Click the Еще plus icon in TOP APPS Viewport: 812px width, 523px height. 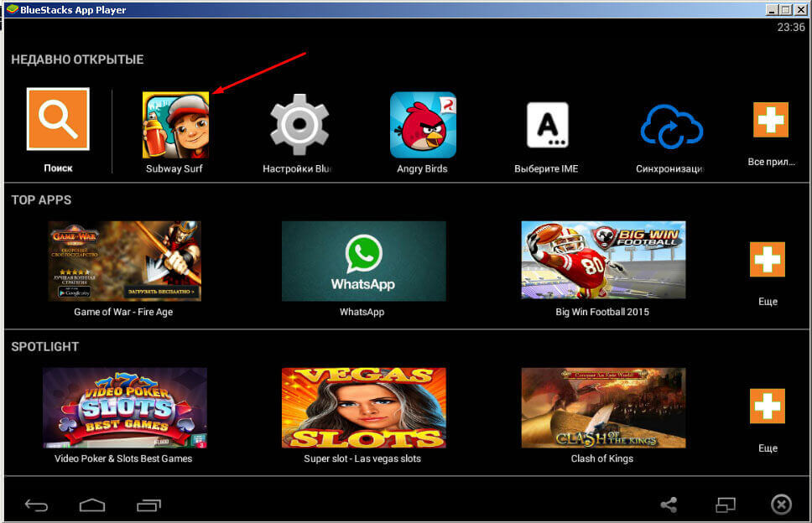768,259
